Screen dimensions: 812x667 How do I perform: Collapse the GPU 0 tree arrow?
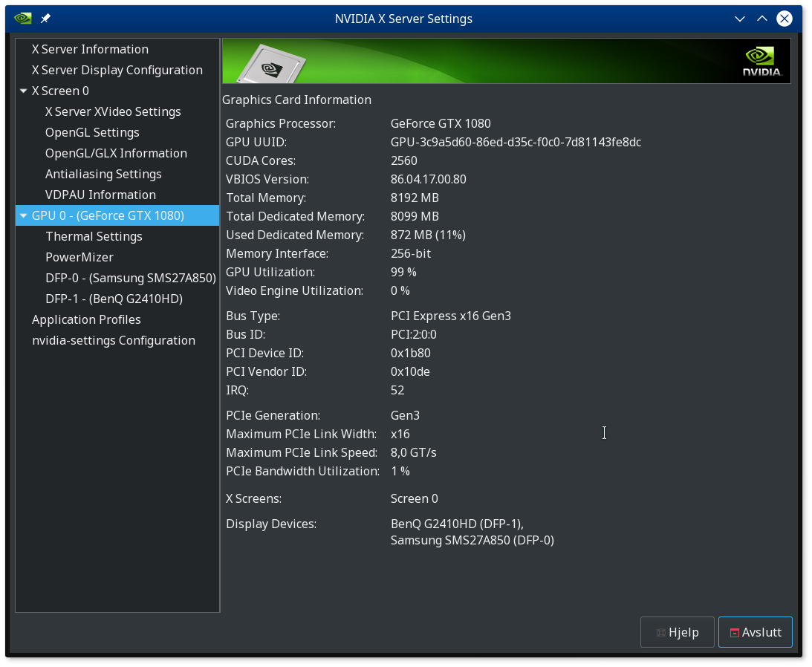(x=23, y=215)
